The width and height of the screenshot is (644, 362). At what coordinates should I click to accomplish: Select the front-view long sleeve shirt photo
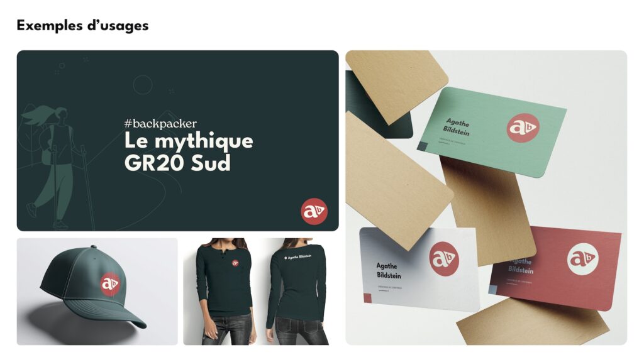224,292
